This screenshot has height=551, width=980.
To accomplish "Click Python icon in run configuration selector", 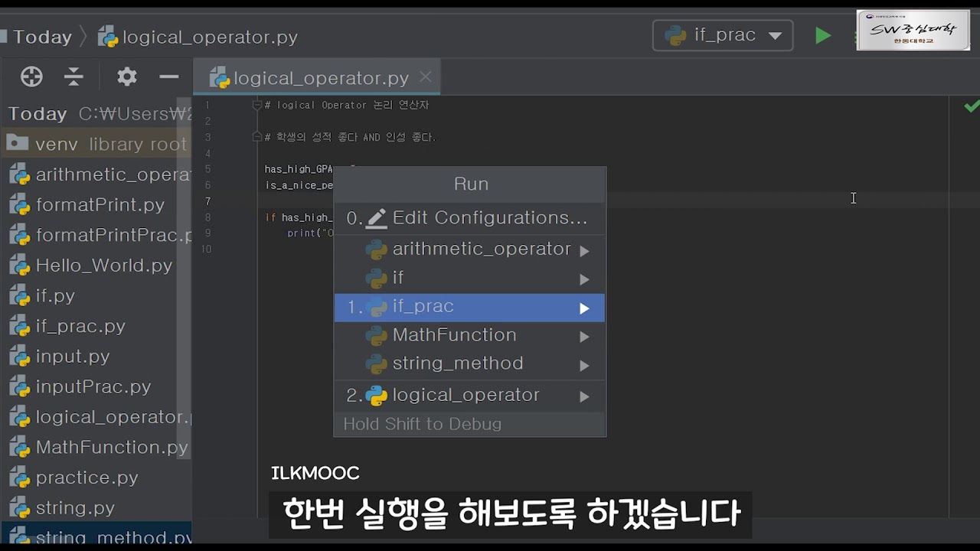I will coord(675,36).
